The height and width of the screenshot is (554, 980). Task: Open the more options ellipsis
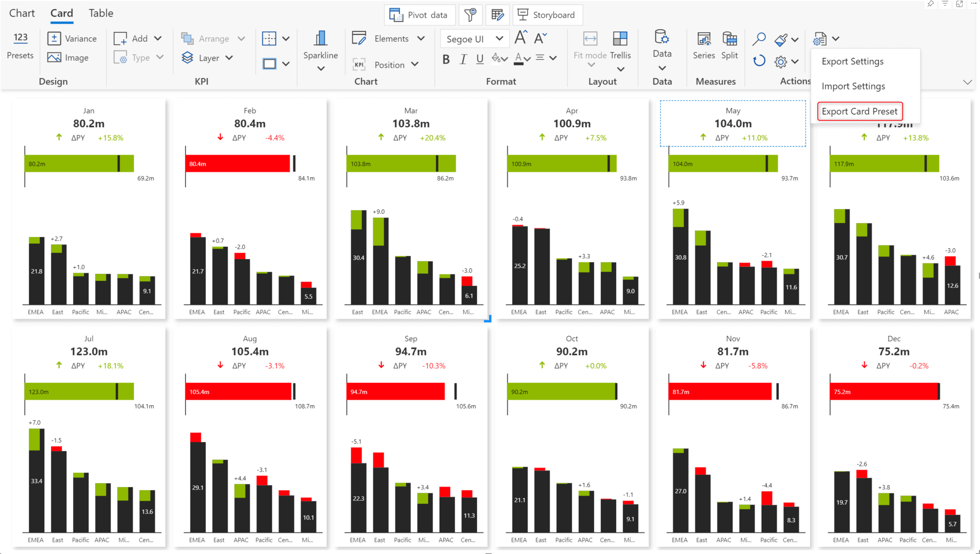pos(974,3)
